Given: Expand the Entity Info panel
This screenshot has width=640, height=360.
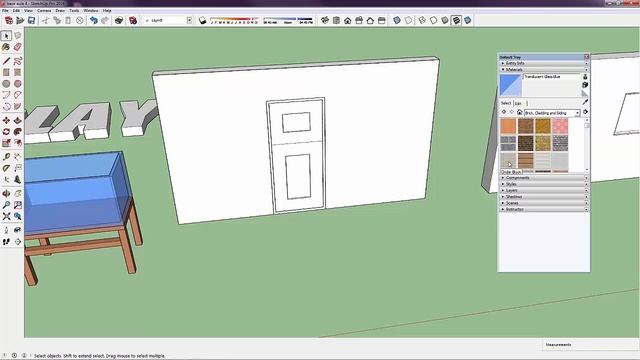Looking at the screenshot, I should [544, 64].
